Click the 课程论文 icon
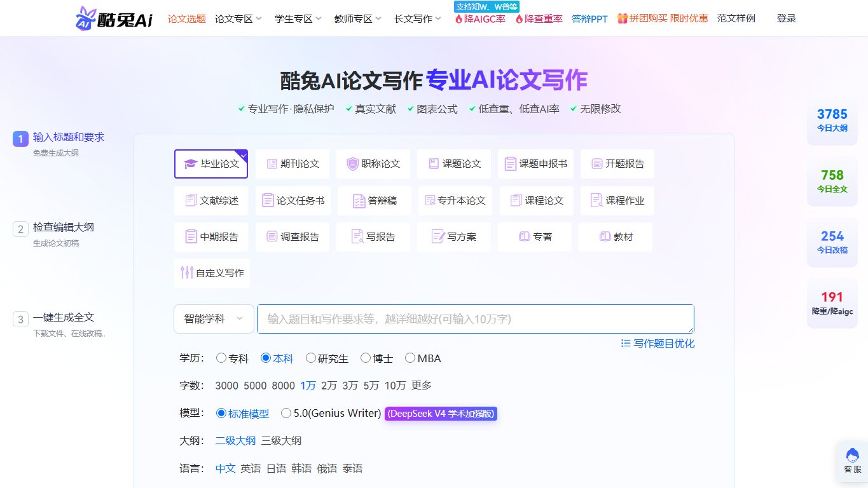The image size is (868, 488). pos(516,200)
